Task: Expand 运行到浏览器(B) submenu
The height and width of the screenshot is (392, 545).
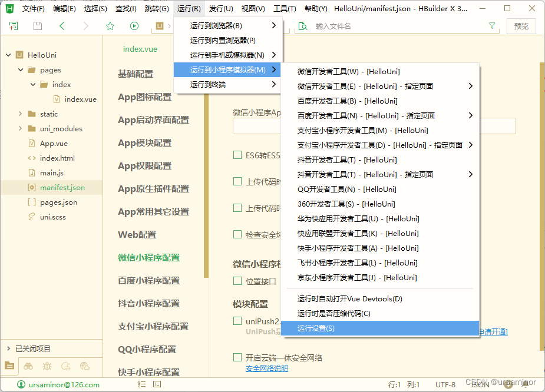Action: coord(274,25)
